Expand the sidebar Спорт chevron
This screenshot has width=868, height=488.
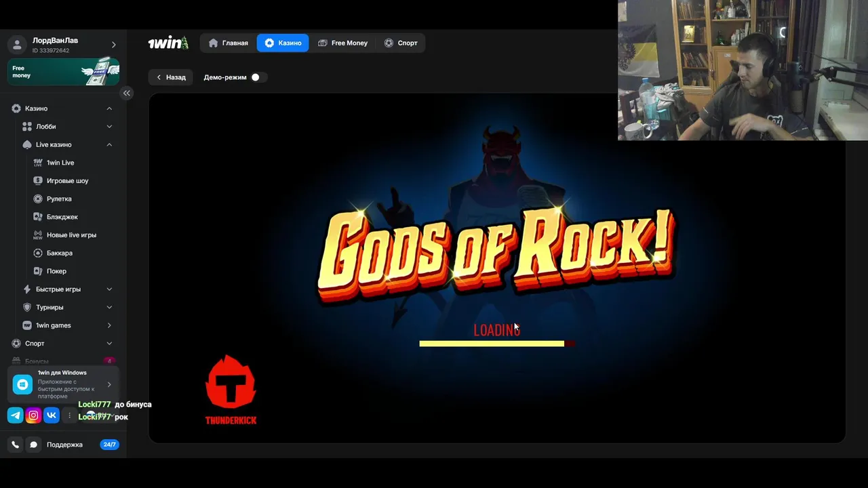click(109, 344)
